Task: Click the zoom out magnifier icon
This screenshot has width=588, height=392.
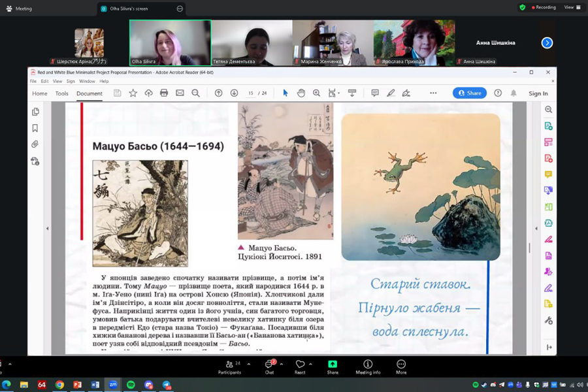Action: [x=195, y=93]
